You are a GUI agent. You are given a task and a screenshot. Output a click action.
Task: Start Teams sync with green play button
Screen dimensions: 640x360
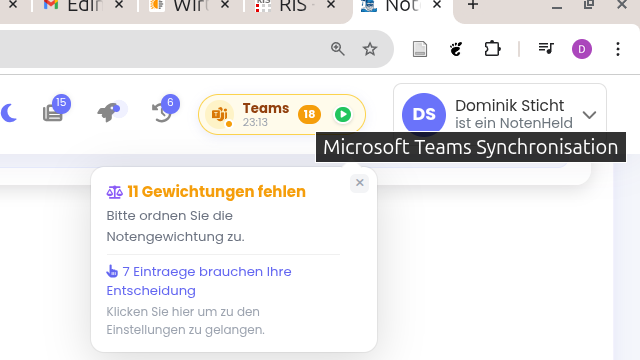[343, 114]
